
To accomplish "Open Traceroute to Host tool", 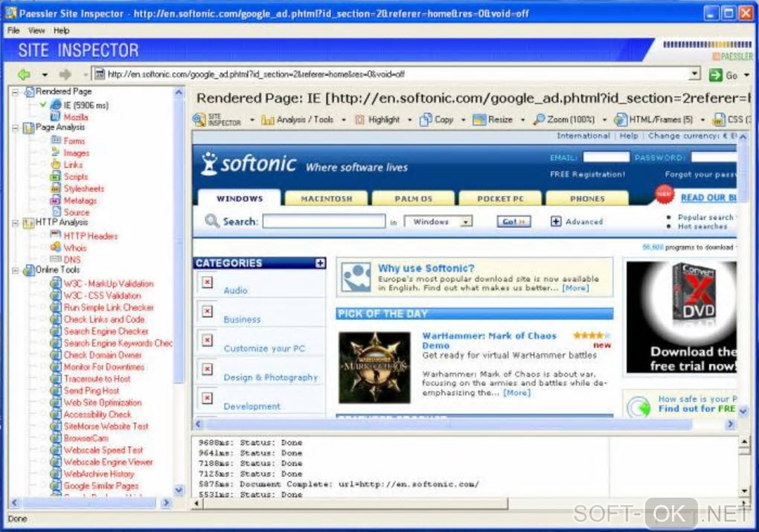I will pyautogui.click(x=97, y=379).
